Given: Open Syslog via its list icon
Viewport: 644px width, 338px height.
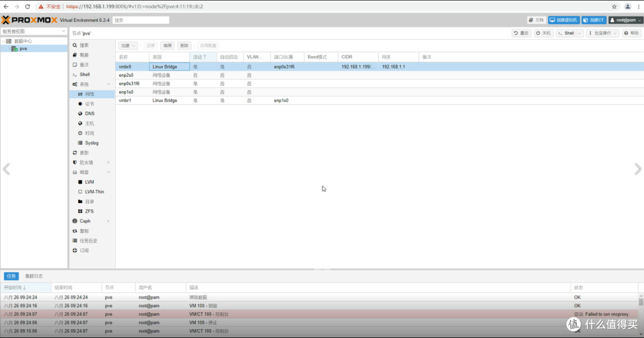Looking at the screenshot, I should [x=80, y=143].
